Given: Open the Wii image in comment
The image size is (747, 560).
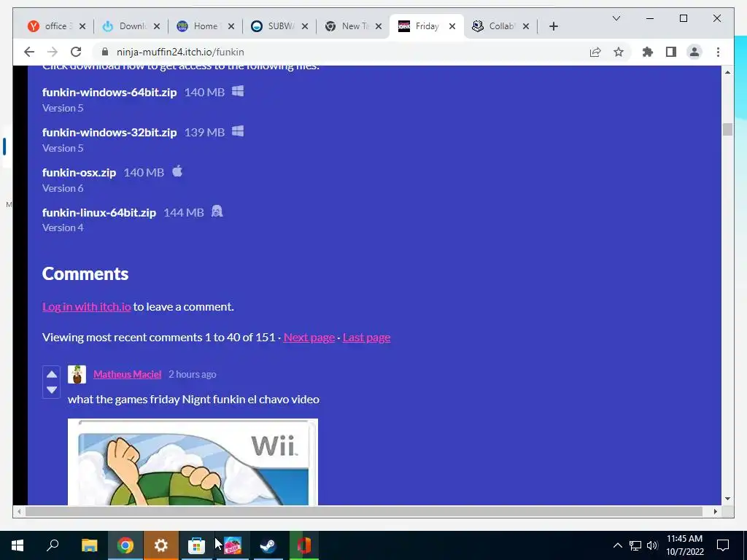Looking at the screenshot, I should [193, 462].
